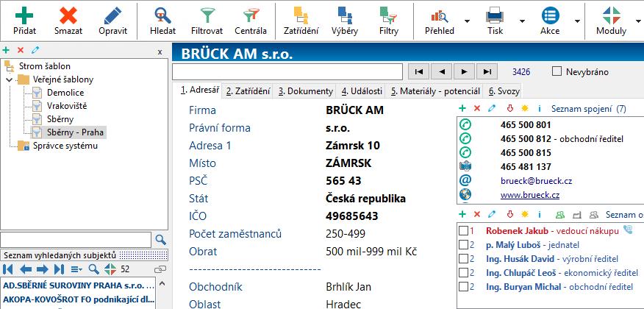
Task: Jump to first found subject
Action: (8, 269)
